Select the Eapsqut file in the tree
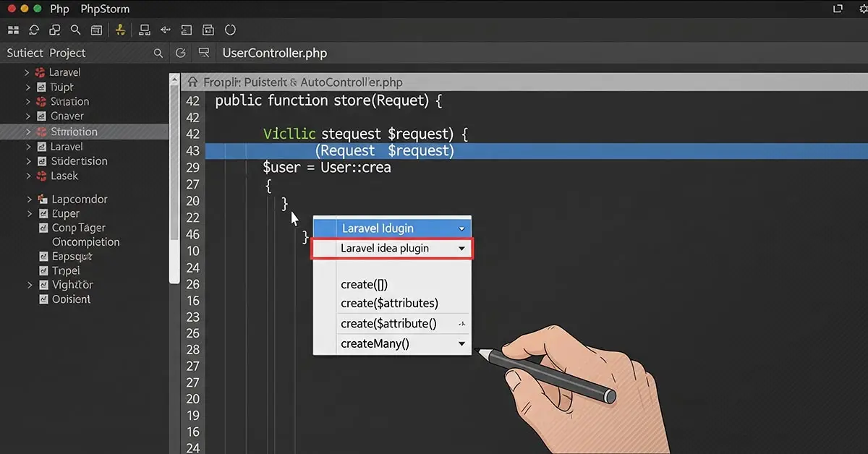This screenshot has height=454, width=868. point(72,256)
